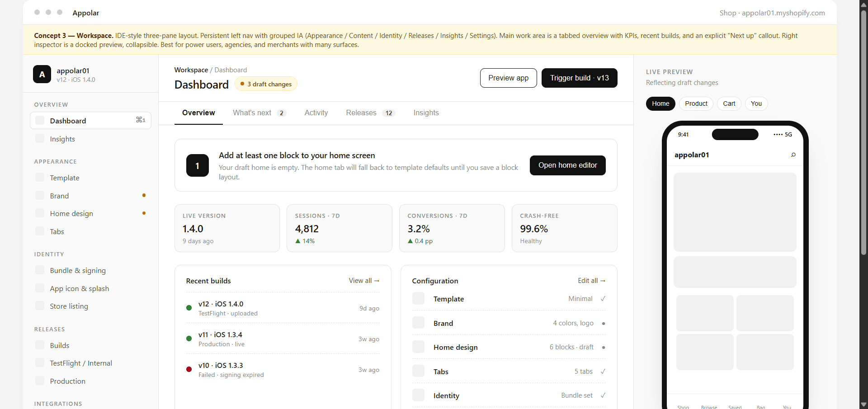Click '6 blocks · draft' in Configuration

(x=571, y=347)
